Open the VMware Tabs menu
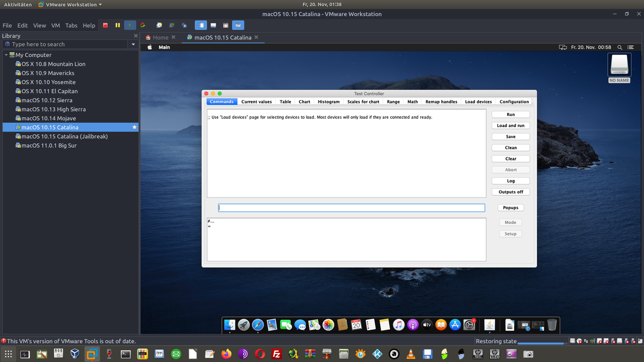 71,26
